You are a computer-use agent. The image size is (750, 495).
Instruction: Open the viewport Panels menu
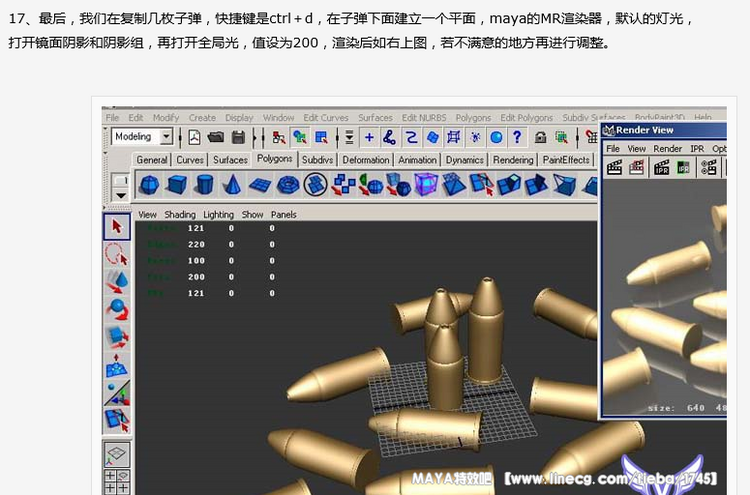(284, 215)
